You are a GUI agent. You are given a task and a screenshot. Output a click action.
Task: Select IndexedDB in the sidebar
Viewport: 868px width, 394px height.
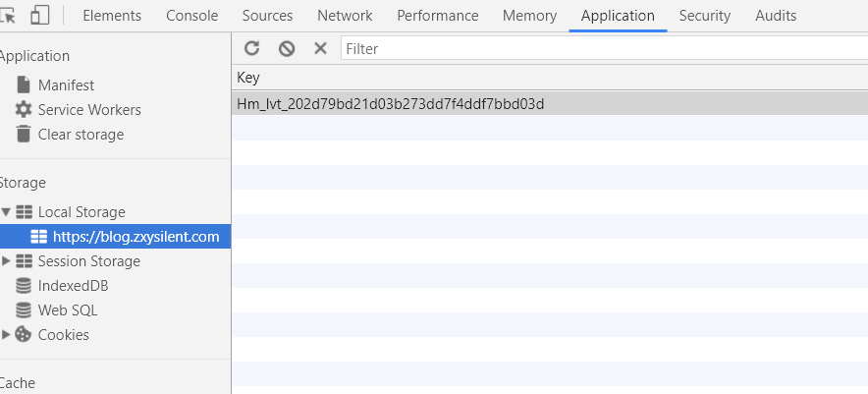[x=73, y=286]
